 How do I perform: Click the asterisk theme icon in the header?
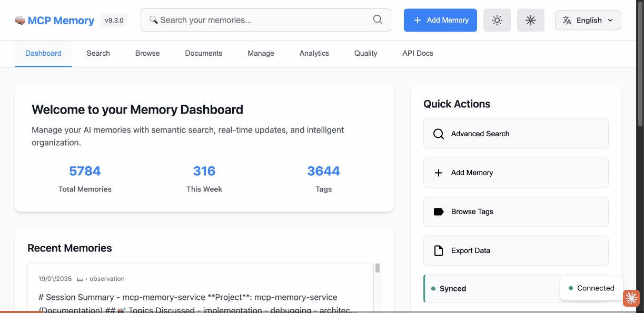[530, 20]
